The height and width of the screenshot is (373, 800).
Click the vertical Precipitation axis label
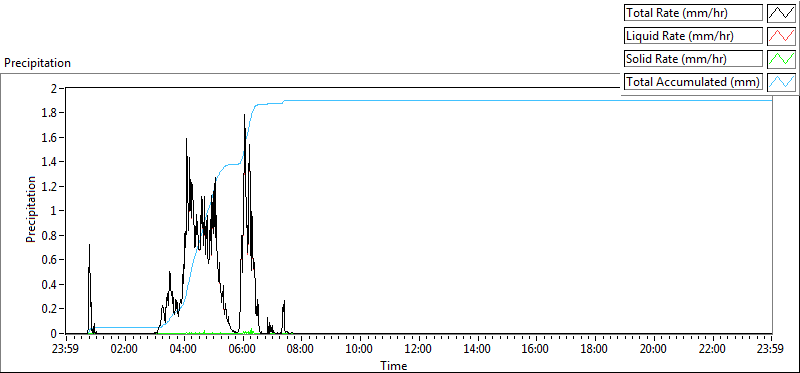[x=31, y=209]
